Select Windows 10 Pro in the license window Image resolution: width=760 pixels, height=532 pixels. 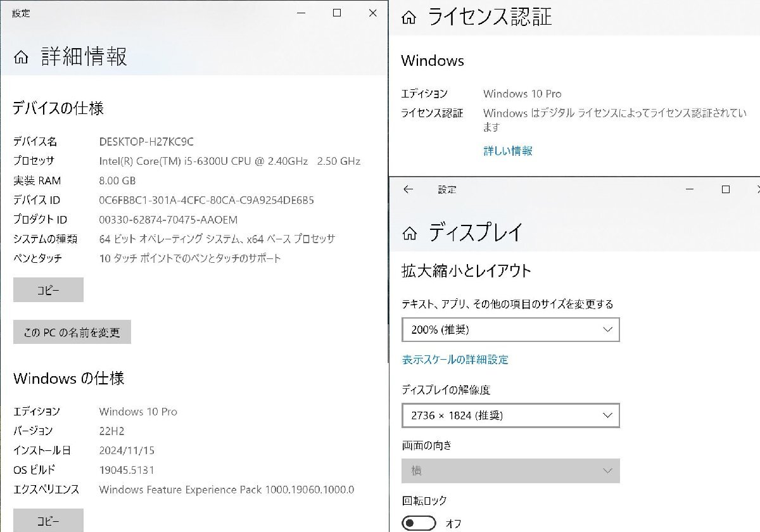point(522,94)
